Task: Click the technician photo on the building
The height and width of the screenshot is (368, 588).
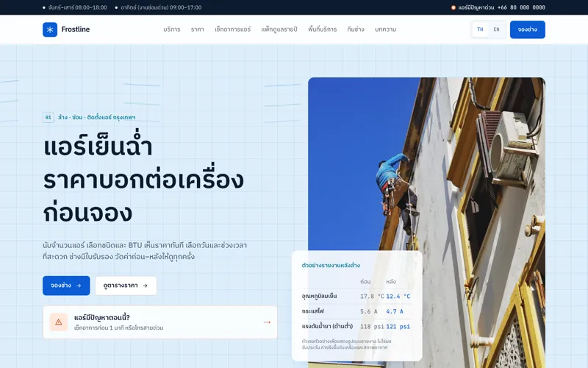Action: tap(426, 223)
